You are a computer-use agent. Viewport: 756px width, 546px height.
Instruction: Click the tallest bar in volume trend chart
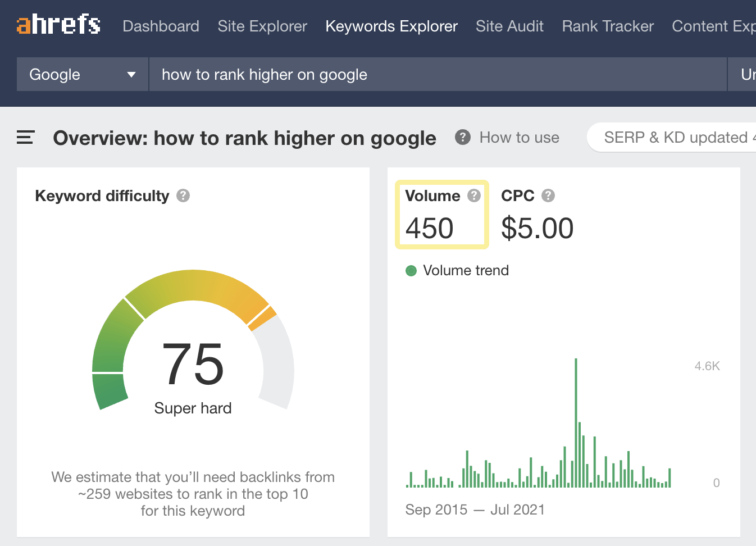[x=576, y=421]
